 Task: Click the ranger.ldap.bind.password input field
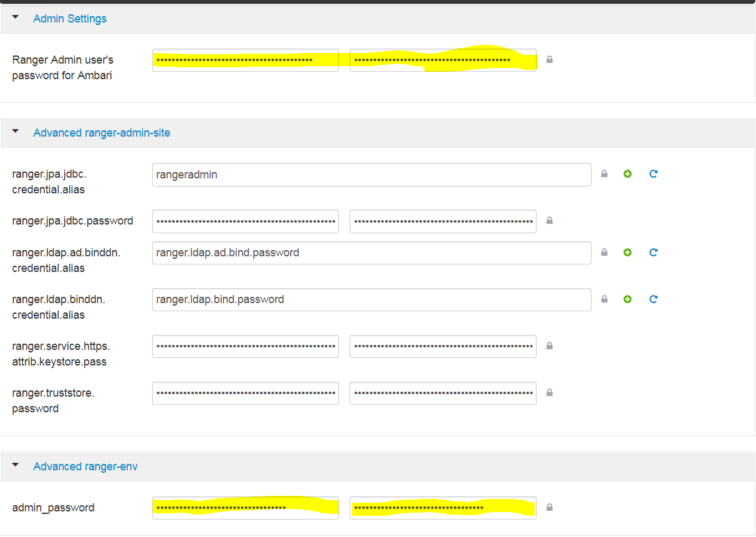point(371,299)
